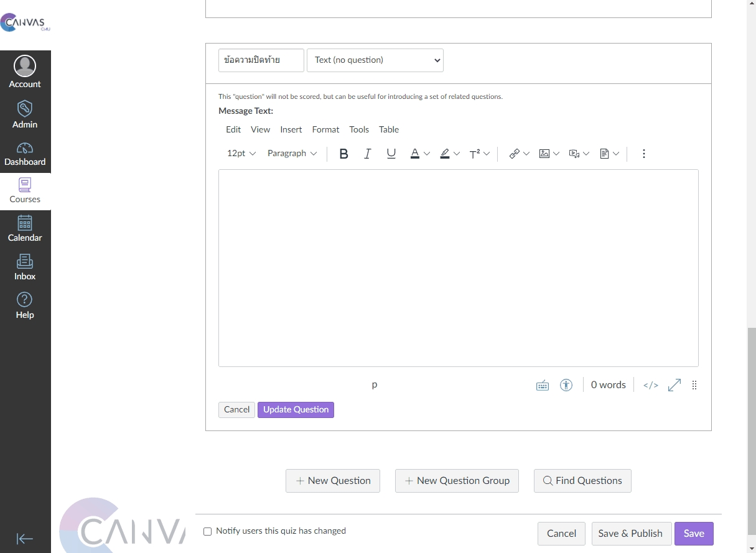Add a New Question Group
Screen dimensions: 756x553
(457, 481)
